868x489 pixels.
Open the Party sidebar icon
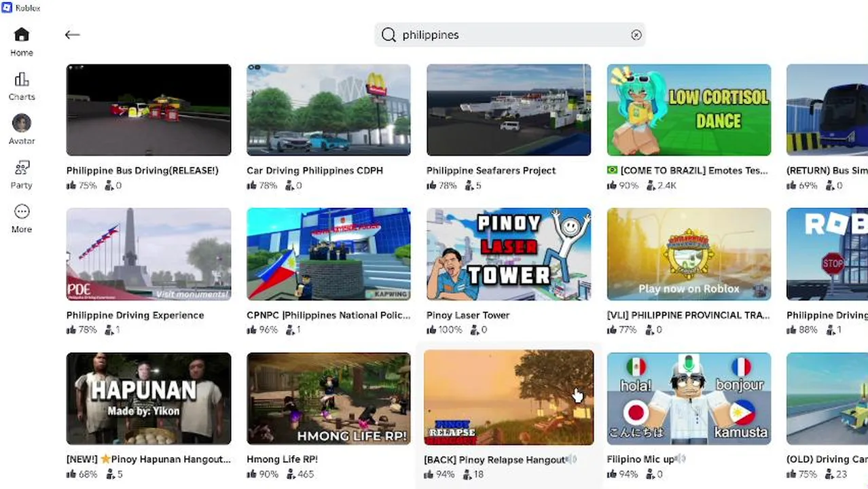pos(22,167)
